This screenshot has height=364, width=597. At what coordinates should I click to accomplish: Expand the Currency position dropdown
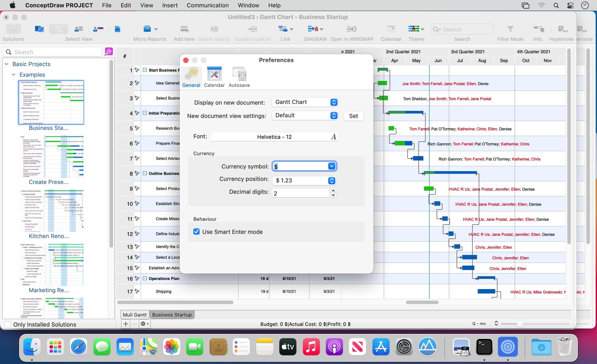pos(332,180)
